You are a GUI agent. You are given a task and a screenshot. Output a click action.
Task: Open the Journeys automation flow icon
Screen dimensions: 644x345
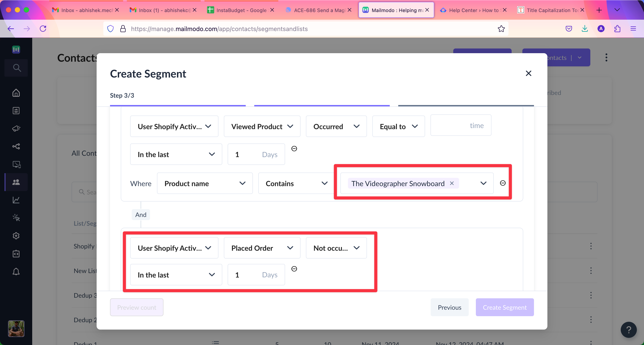pyautogui.click(x=16, y=146)
